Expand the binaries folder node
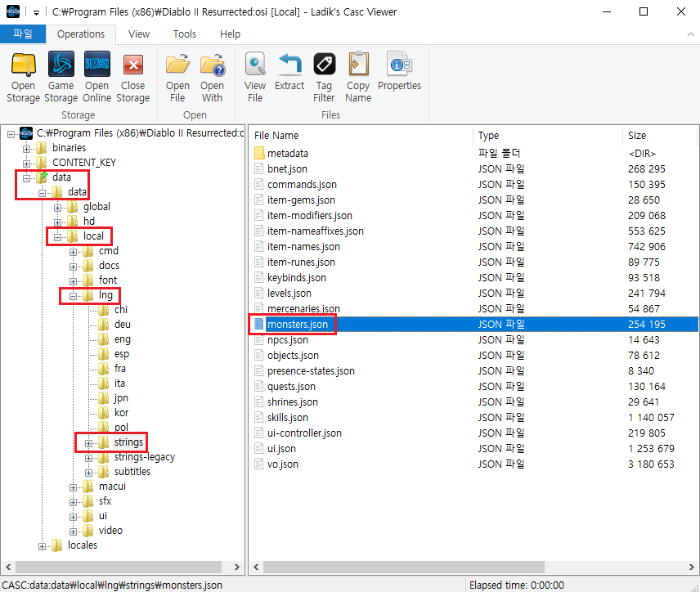Image resolution: width=700 pixels, height=592 pixels. (26, 149)
